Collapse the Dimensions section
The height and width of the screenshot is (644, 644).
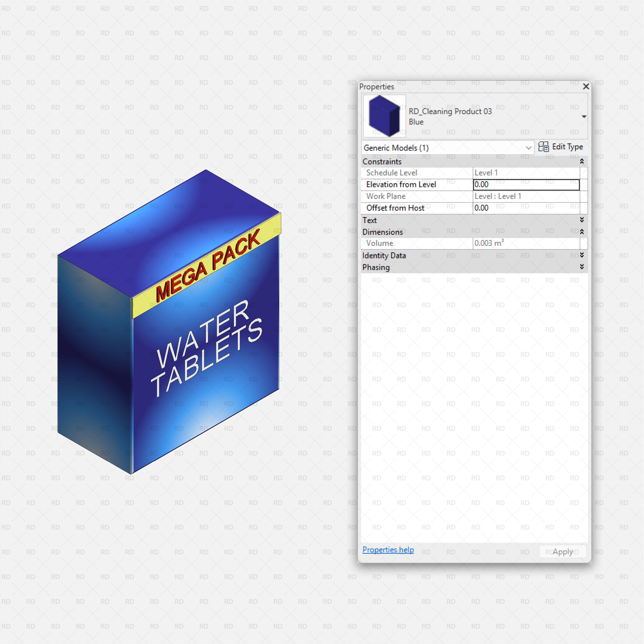tap(582, 231)
